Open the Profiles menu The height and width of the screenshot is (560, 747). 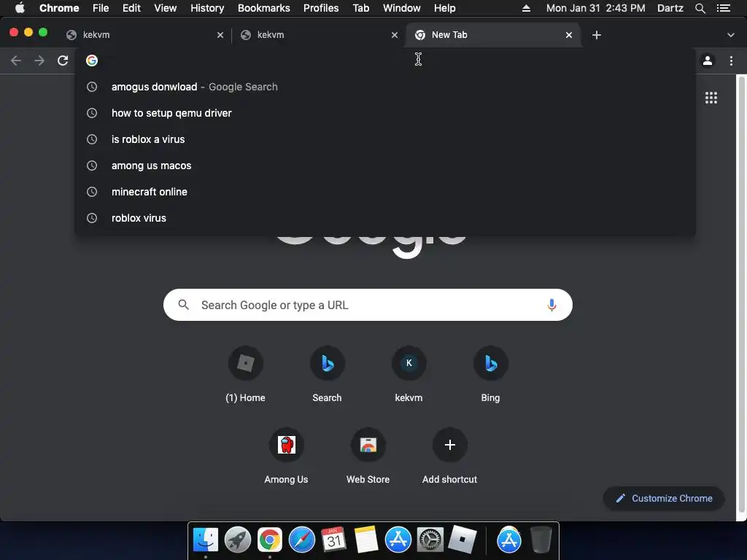pos(321,8)
